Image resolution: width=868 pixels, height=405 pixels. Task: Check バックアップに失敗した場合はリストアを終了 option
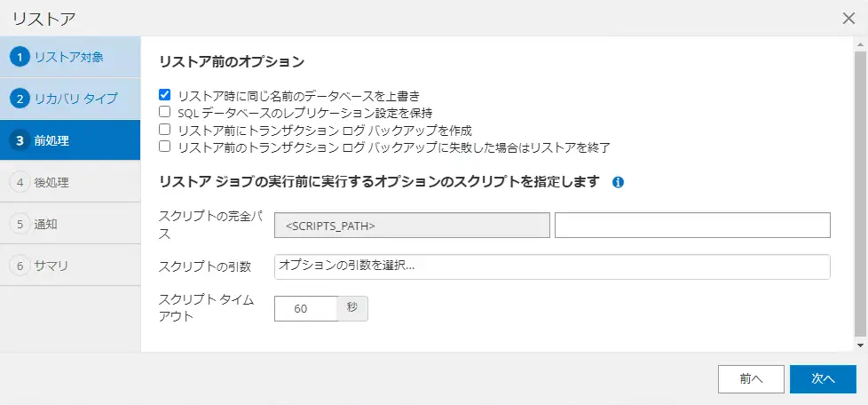164,147
